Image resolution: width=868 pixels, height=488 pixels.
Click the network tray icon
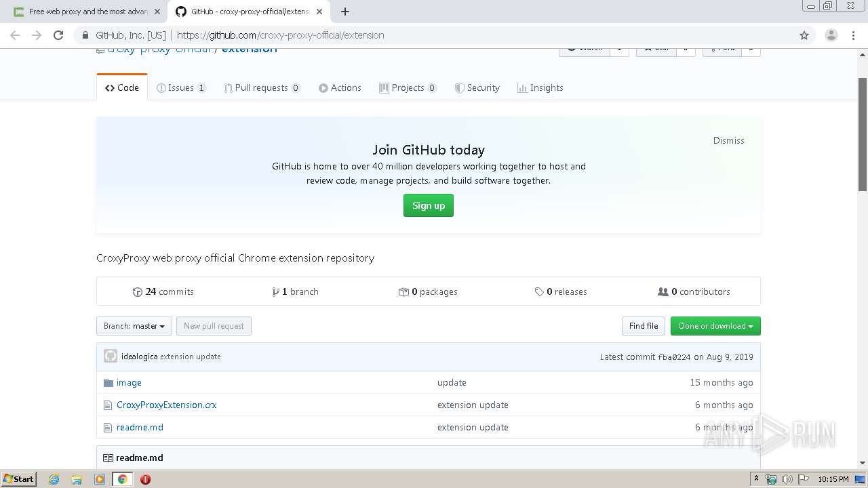tap(771, 479)
